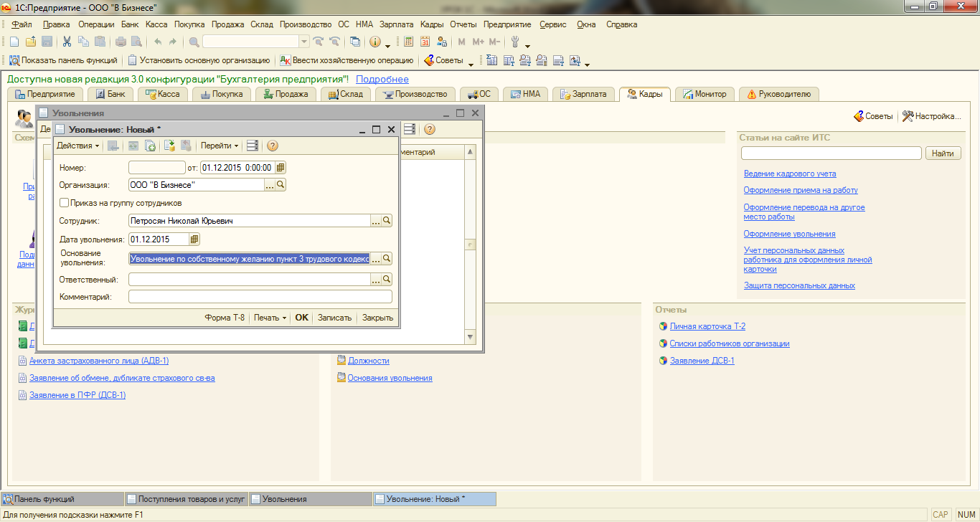Open the Печать dropdown at form bottom
980x522 pixels.
[x=270, y=318]
